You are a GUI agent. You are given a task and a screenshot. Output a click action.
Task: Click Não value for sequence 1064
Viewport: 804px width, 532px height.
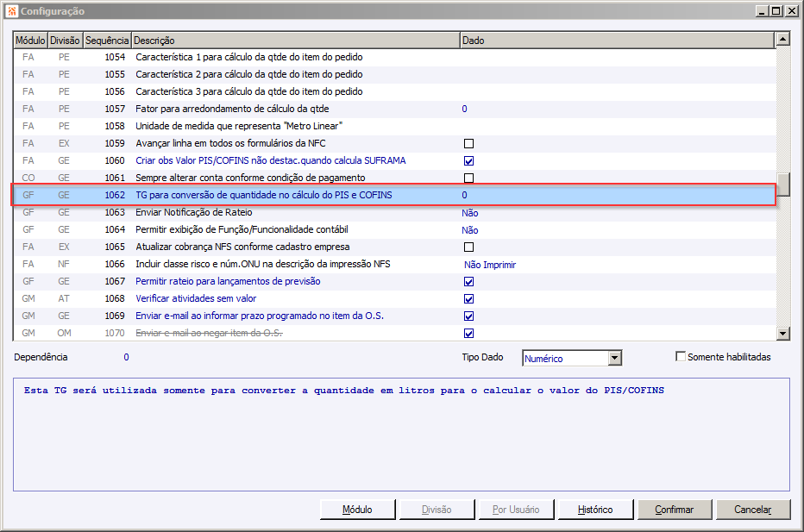[x=469, y=230]
